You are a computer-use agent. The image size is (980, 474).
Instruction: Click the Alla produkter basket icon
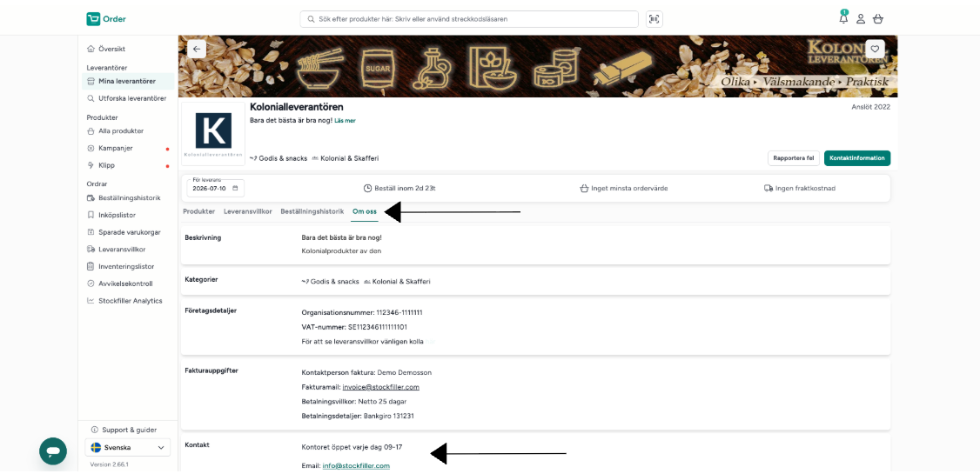click(x=91, y=131)
